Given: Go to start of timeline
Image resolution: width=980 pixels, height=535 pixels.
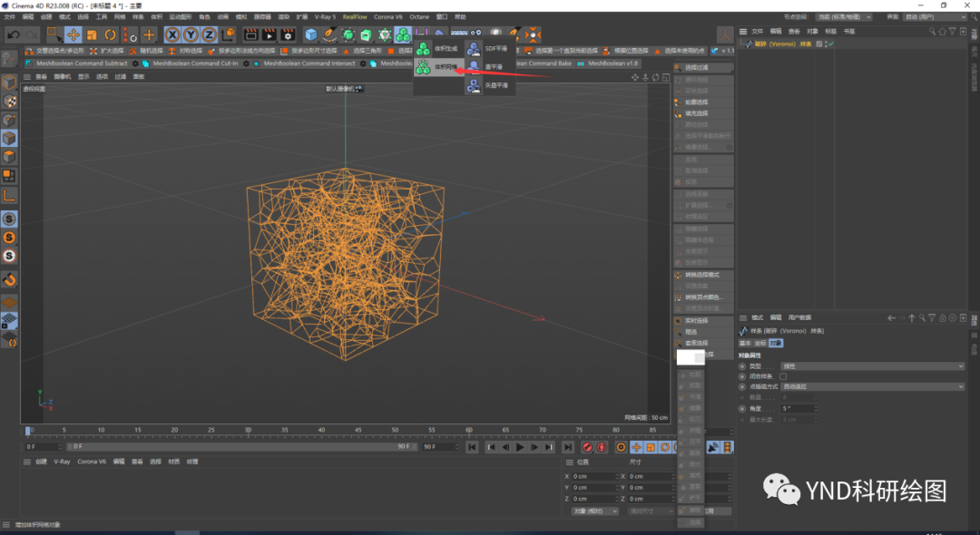Looking at the screenshot, I should (x=472, y=447).
